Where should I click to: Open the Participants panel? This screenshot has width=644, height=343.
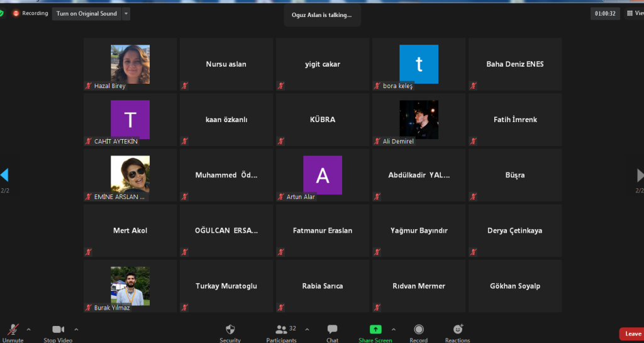pos(281,329)
